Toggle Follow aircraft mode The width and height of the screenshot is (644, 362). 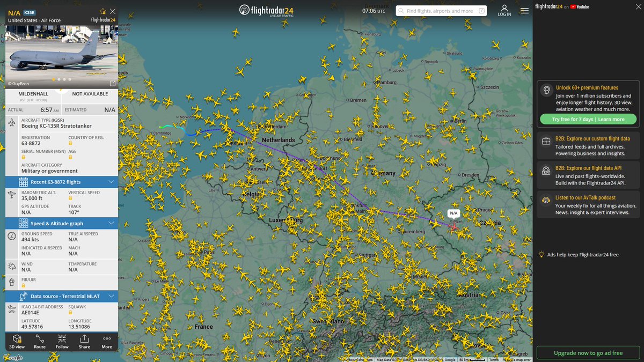tap(62, 342)
